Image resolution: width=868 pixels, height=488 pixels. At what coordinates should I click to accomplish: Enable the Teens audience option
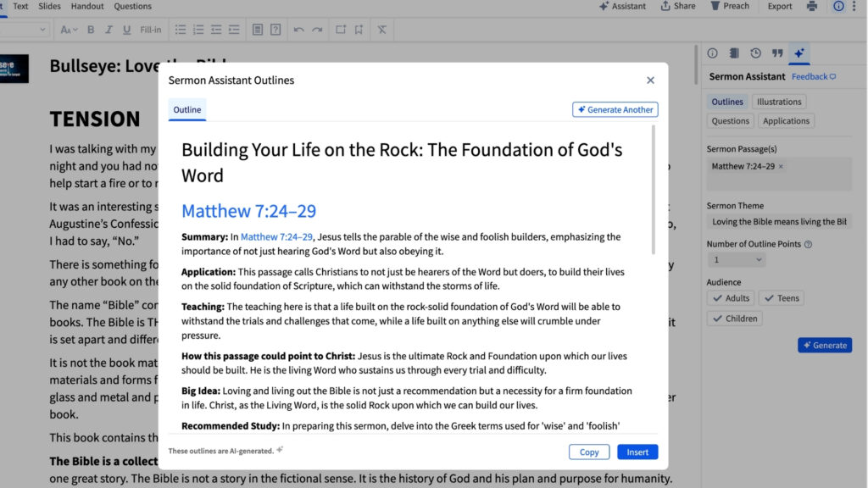click(x=782, y=297)
